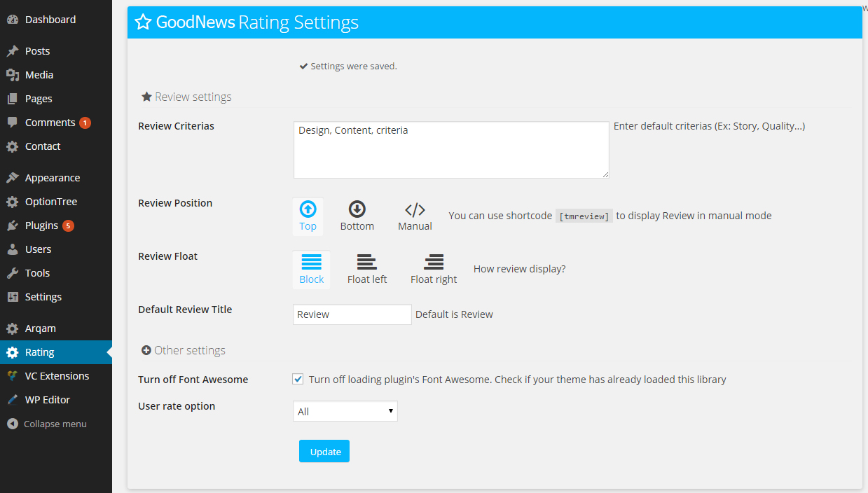Focus the Default Review Title field
The width and height of the screenshot is (868, 493).
pyautogui.click(x=352, y=314)
